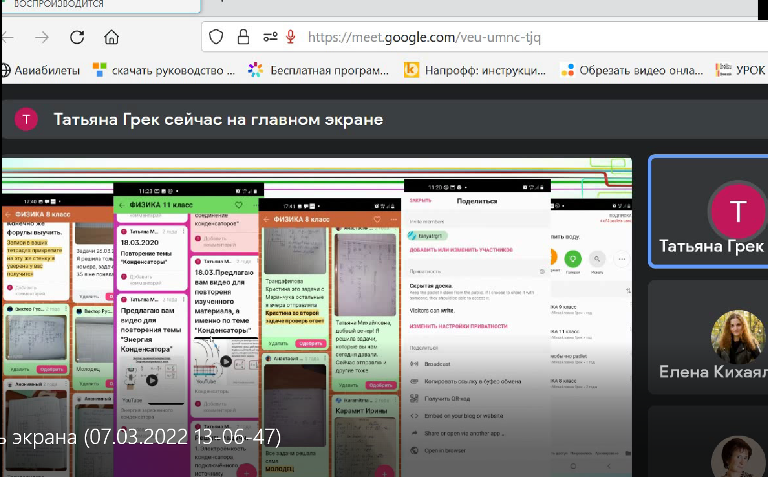
Task: Close the Поделиться panel with ЗАКРЫТЬ
Action: click(x=420, y=201)
